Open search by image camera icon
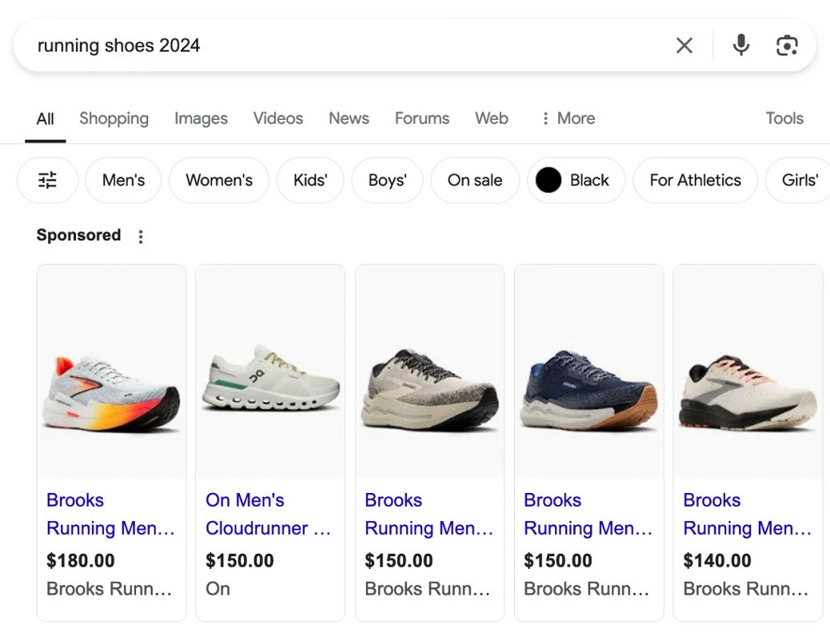This screenshot has height=644, width=830. [787, 46]
